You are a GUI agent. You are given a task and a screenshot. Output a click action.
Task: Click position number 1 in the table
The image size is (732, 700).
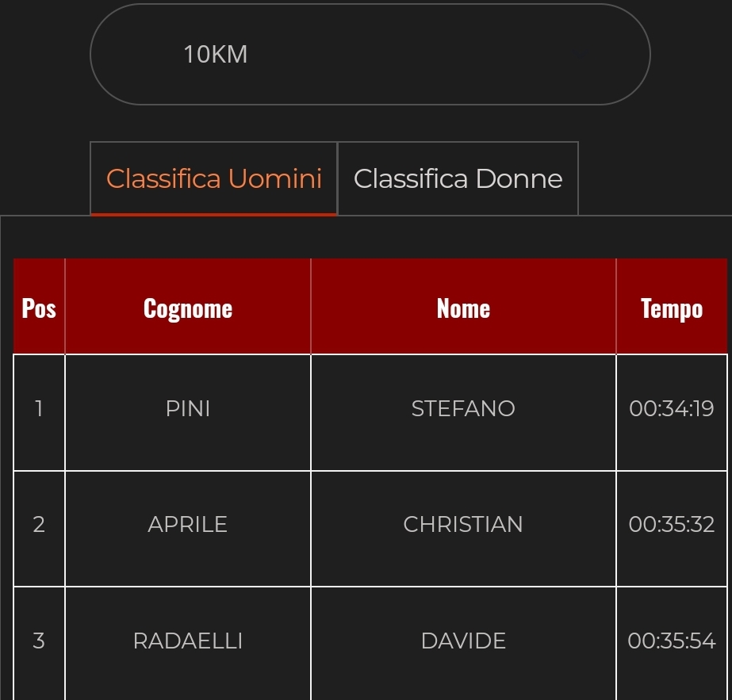click(x=39, y=409)
